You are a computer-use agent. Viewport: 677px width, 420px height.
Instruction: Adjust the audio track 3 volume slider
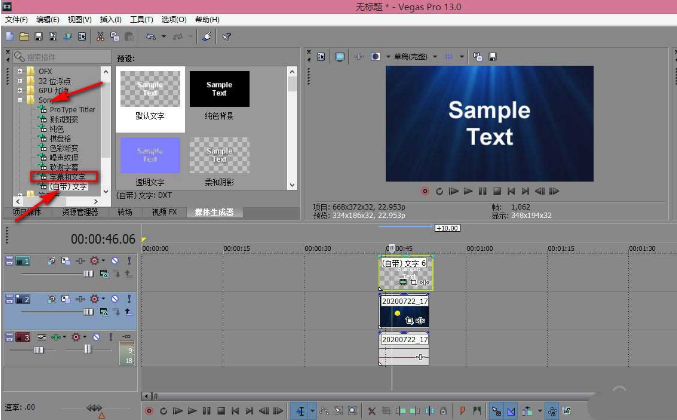point(40,349)
